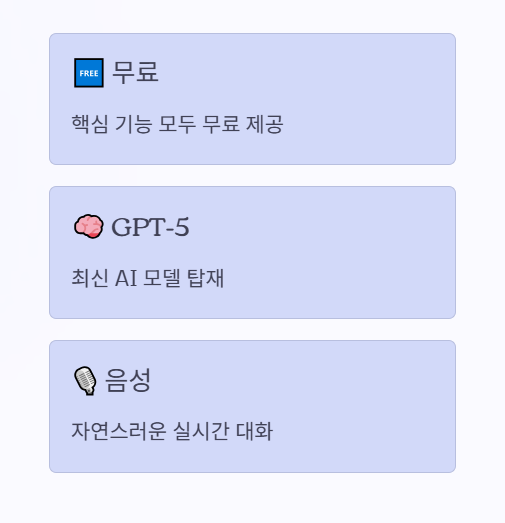The width and height of the screenshot is (505, 523).
Task: Select the GPT-5 heading
Action: pos(150,227)
